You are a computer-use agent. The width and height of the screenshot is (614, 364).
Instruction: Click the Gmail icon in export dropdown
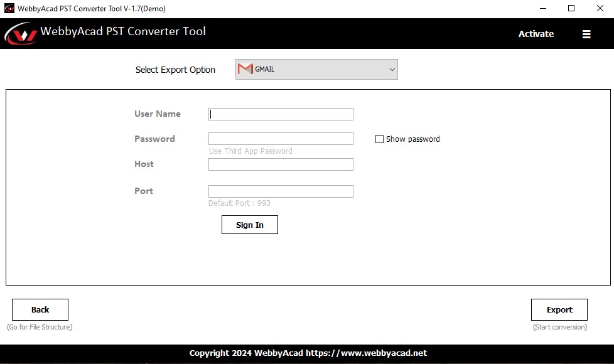(x=245, y=69)
